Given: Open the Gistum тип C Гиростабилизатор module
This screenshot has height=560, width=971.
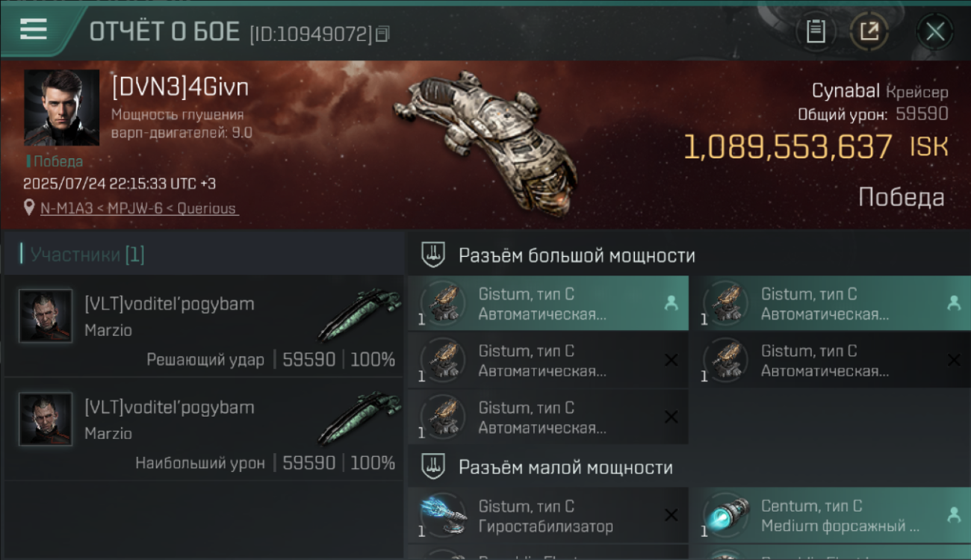Looking at the screenshot, I should (548, 515).
